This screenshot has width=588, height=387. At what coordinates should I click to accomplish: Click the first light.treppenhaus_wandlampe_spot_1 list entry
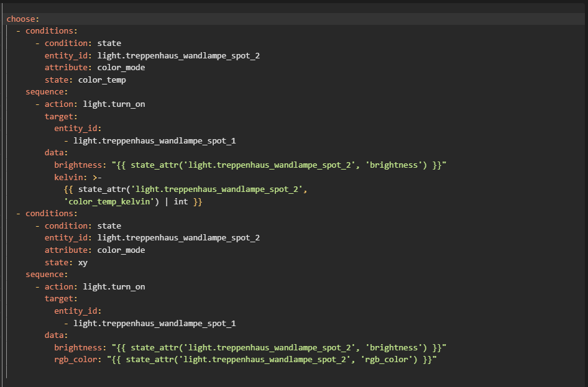[154, 141]
